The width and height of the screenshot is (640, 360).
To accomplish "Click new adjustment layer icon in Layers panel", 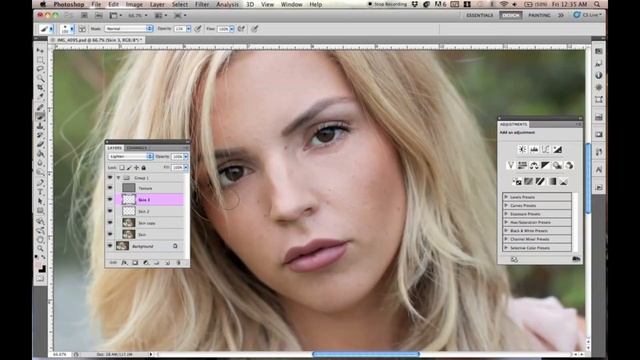I will (146, 263).
